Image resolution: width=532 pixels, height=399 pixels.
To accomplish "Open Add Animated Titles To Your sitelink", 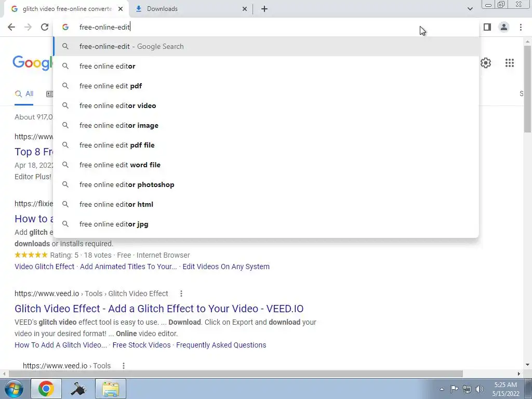I will (128, 267).
